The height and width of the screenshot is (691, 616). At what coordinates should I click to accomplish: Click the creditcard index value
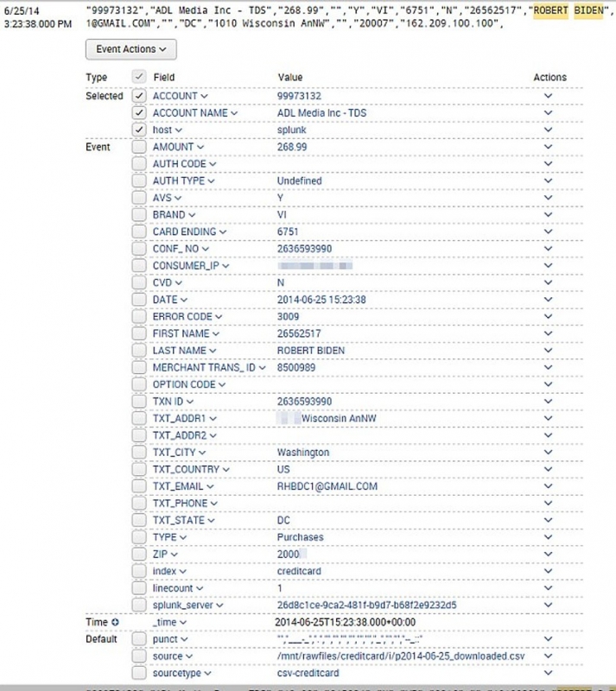tap(300, 571)
